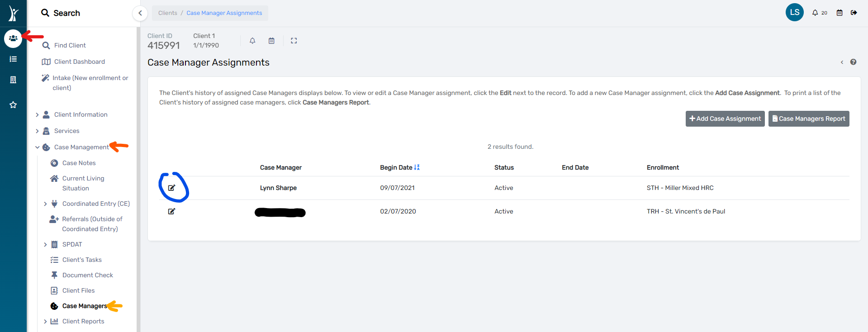Toggle fullscreen expand icon
The height and width of the screenshot is (332, 868).
[294, 41]
